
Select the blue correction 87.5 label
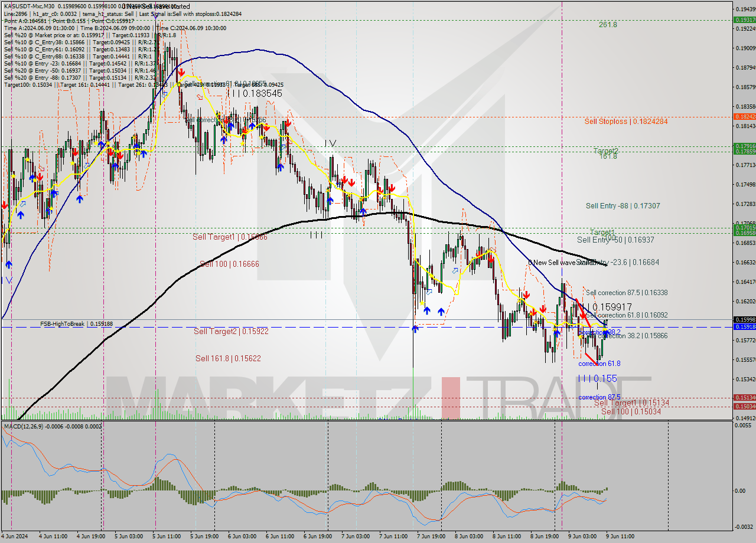[x=599, y=397]
